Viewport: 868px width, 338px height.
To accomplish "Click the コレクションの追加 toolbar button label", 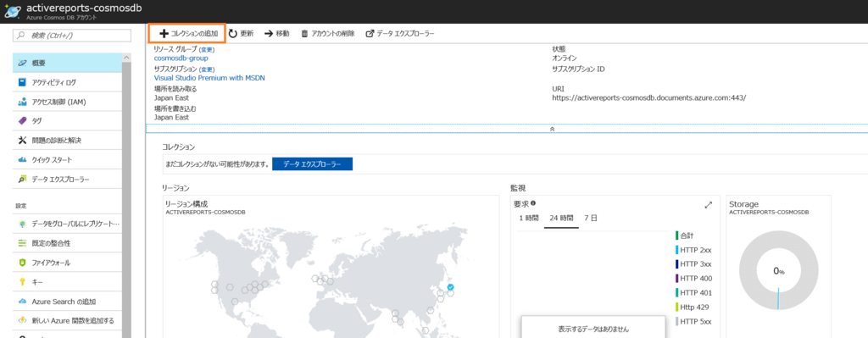I will [x=194, y=34].
